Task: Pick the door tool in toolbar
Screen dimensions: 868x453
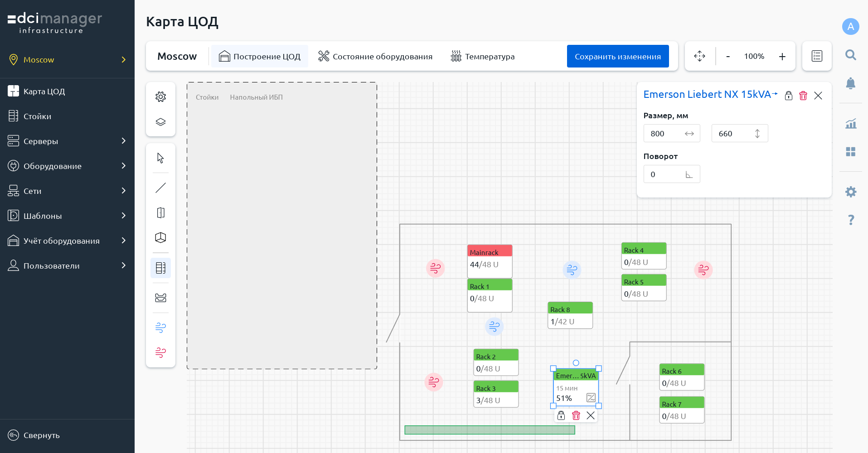Action: 160,213
